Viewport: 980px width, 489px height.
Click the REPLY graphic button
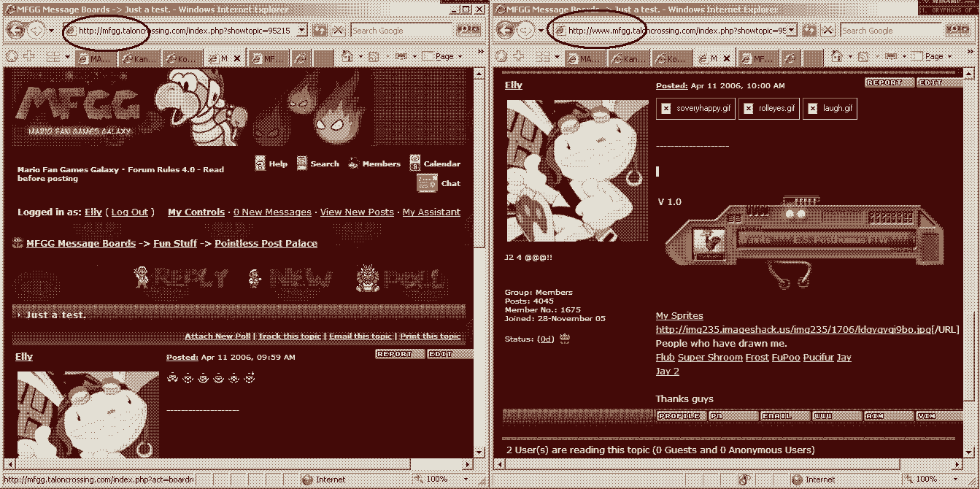(181, 278)
